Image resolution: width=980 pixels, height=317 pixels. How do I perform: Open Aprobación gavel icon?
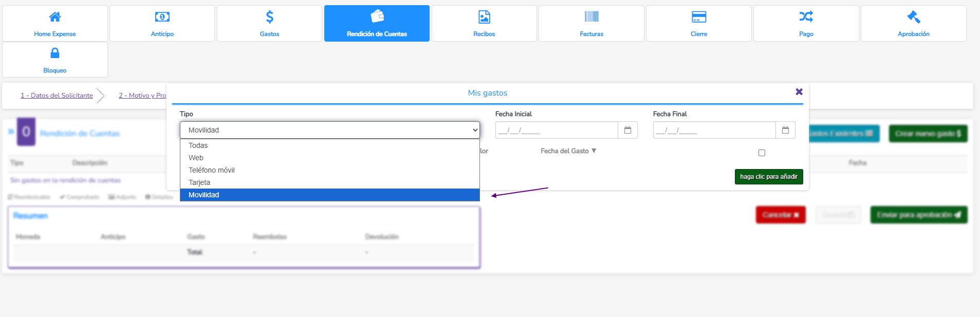pyautogui.click(x=913, y=17)
